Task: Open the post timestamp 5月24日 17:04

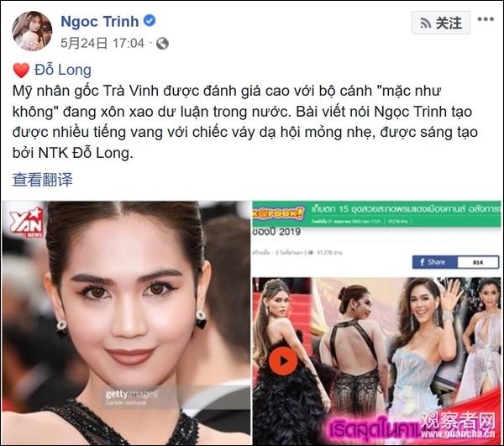Action: 102,43
